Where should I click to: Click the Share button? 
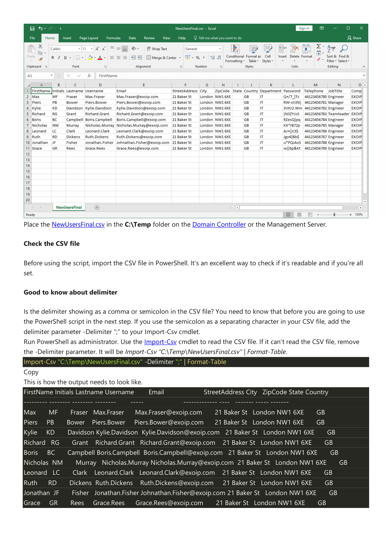point(354,38)
